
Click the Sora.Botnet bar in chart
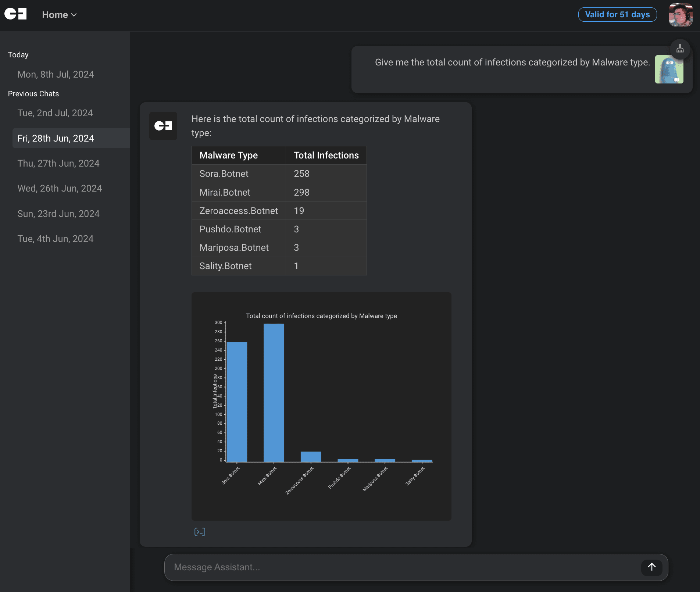(x=237, y=402)
